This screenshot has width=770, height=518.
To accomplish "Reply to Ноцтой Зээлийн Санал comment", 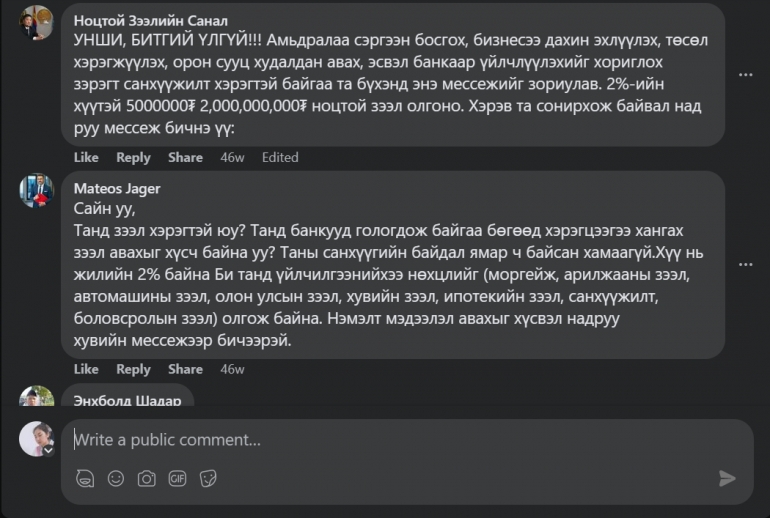I will pyautogui.click(x=133, y=157).
